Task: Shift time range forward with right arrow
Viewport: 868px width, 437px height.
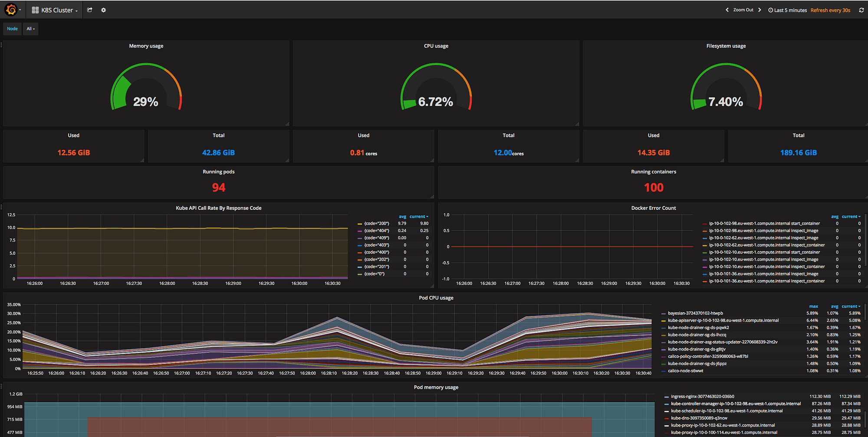Action: tap(760, 9)
